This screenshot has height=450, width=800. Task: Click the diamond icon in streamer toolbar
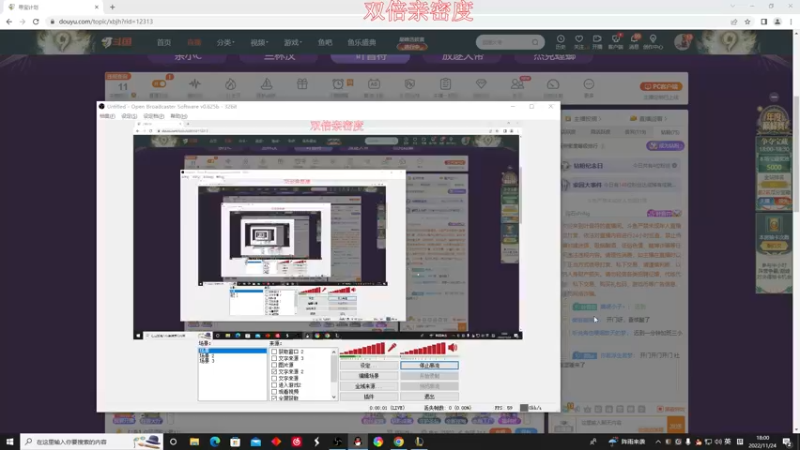coord(481,84)
